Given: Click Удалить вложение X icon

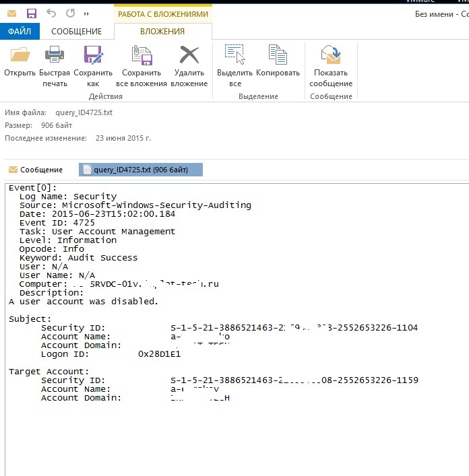Looking at the screenshot, I should tap(189, 57).
